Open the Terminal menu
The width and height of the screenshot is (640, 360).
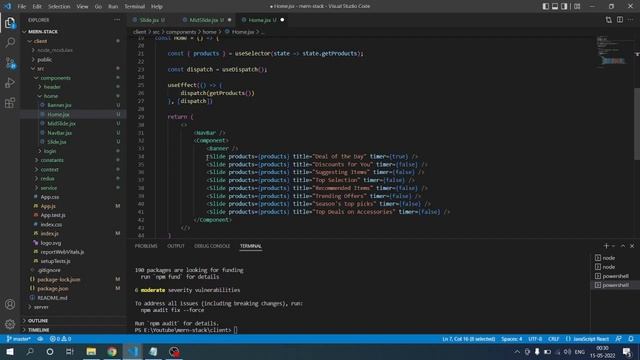pyautogui.click(x=135, y=7)
